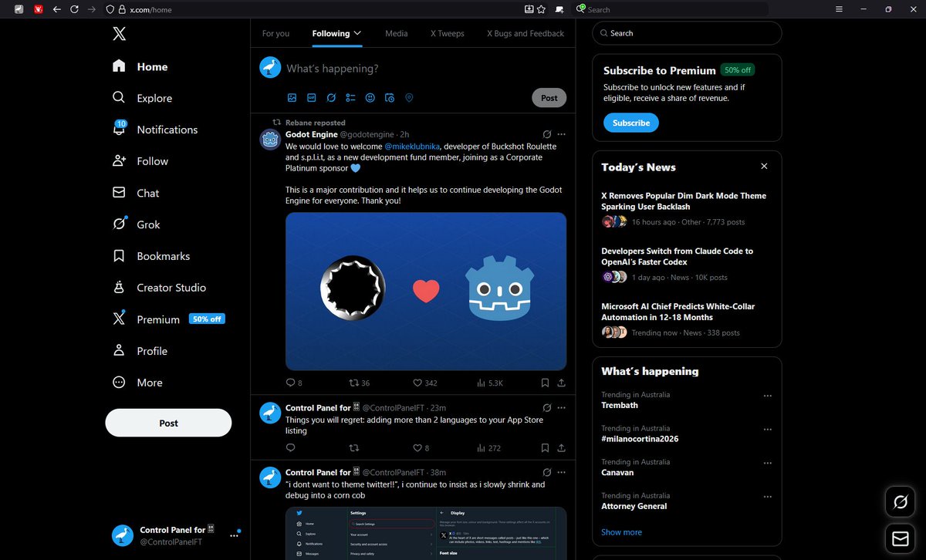Create a poll in the composer
This screenshot has width=926, height=560.
(x=350, y=98)
